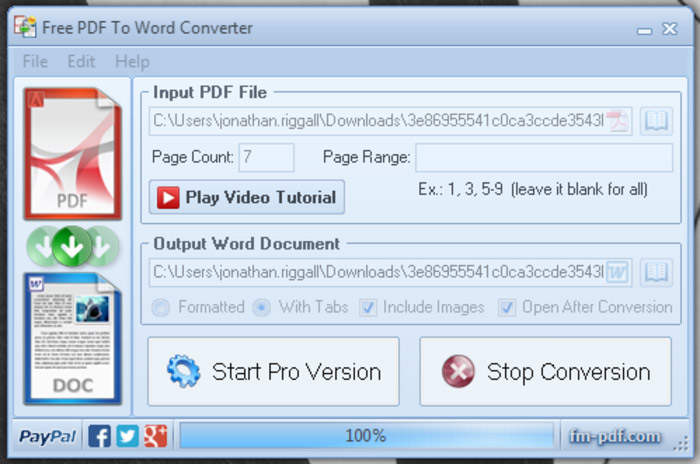The height and width of the screenshot is (464, 700).
Task: Close the Free PDF To Word Converter window
Action: tap(670, 29)
